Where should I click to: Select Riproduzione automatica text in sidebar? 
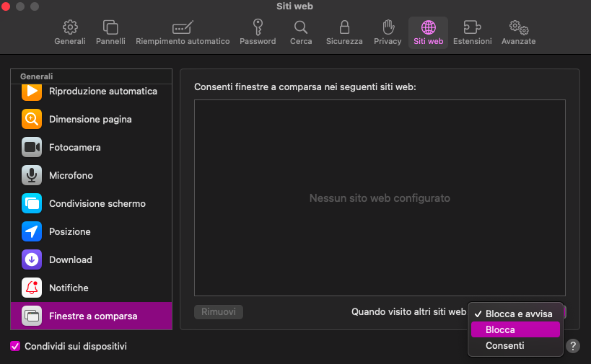103,92
